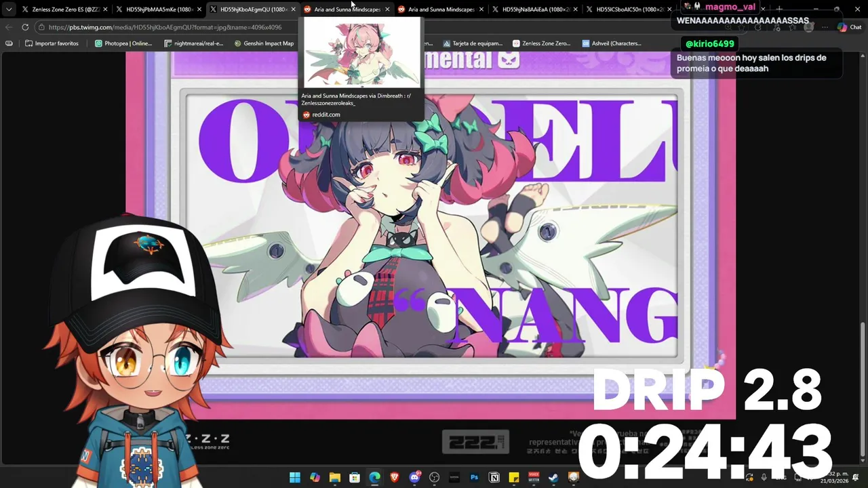This screenshot has height=488, width=868.
Task: Open the clock and date 21/03/2026
Action: (x=835, y=477)
